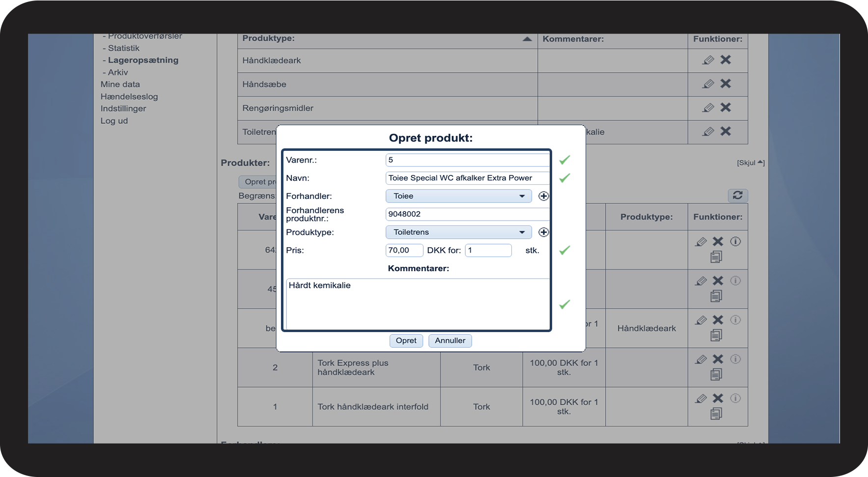Open the Forhandler dropdown showing Toiee
Image resolution: width=868 pixels, height=477 pixels.
coord(458,196)
